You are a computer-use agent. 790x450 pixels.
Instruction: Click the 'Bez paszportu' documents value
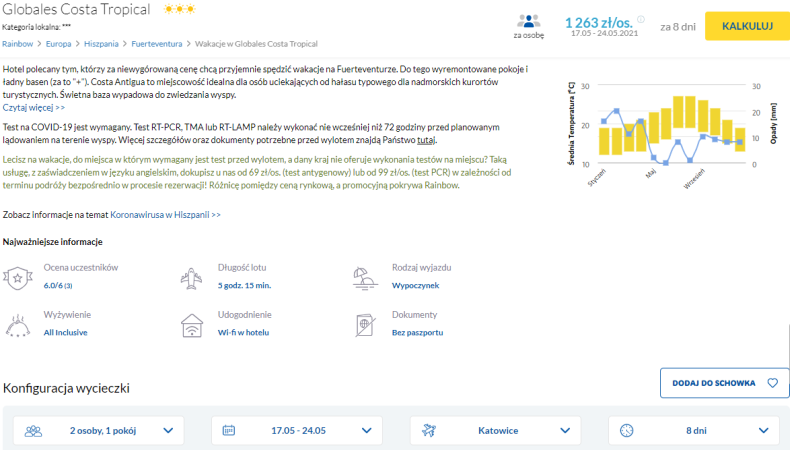[418, 333]
